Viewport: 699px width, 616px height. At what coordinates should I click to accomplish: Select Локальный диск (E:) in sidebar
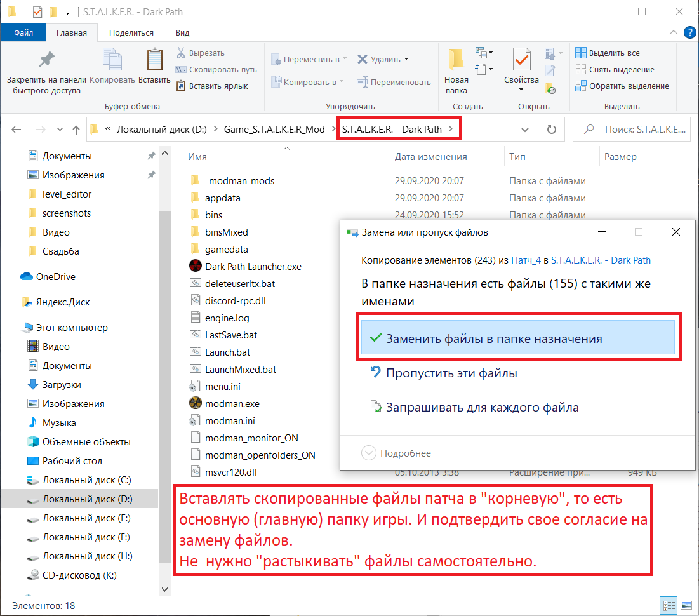79,518
